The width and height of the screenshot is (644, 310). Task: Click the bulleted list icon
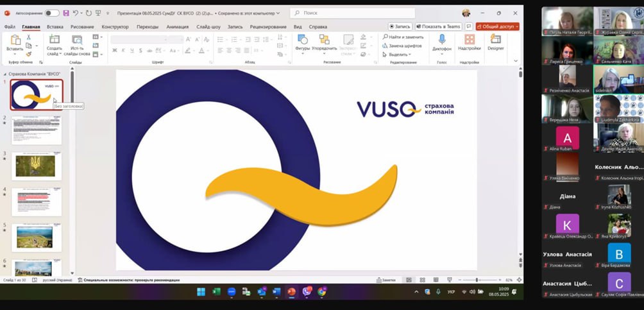[220, 39]
